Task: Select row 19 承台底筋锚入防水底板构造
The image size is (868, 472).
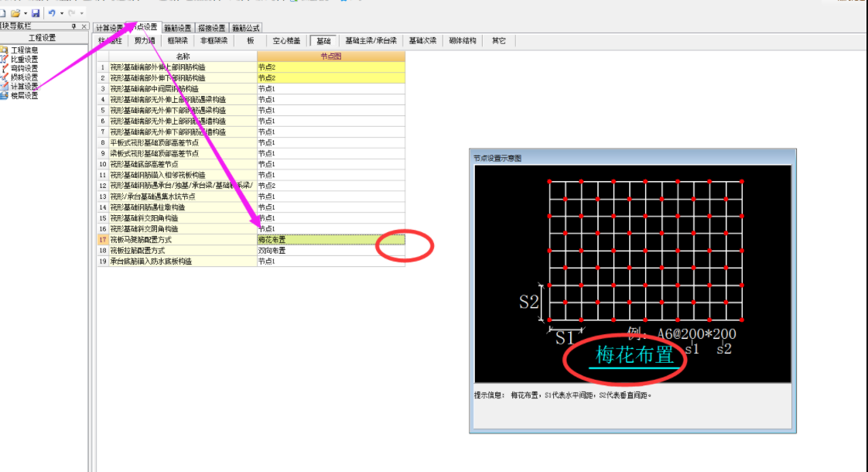Action: (183, 262)
